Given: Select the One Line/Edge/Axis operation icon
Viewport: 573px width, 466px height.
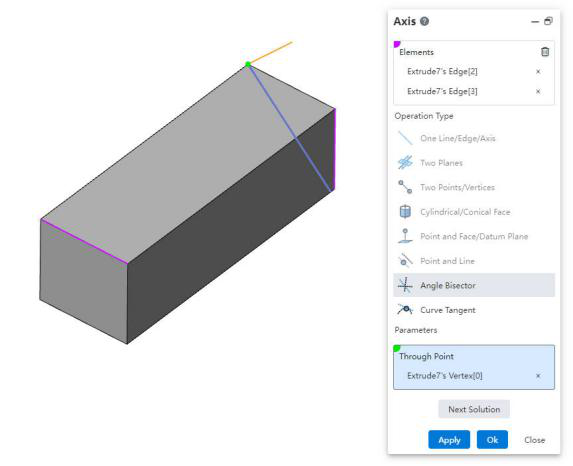Looking at the screenshot, I should 405,138.
